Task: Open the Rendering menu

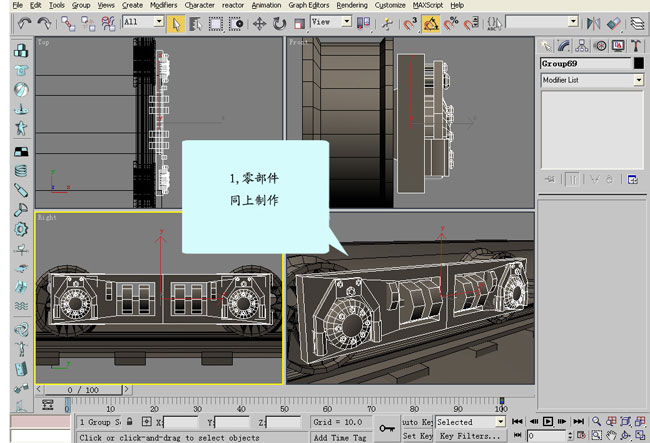Action: [352, 5]
